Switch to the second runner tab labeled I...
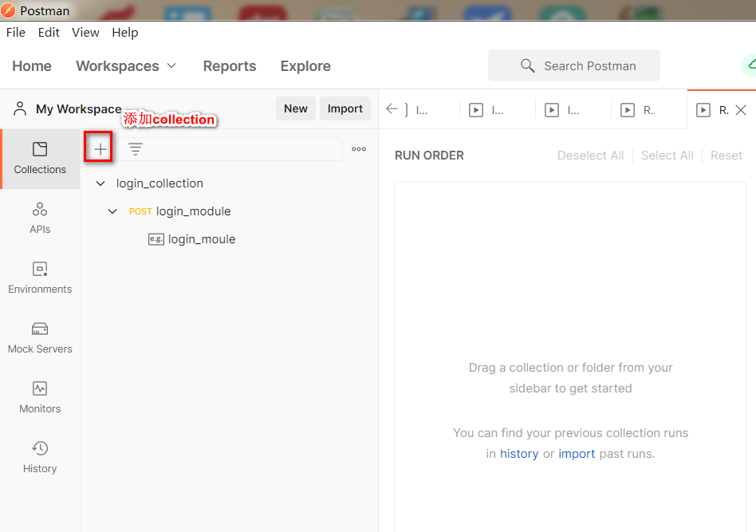Image resolution: width=756 pixels, height=532 pixels. pyautogui.click(x=497, y=110)
